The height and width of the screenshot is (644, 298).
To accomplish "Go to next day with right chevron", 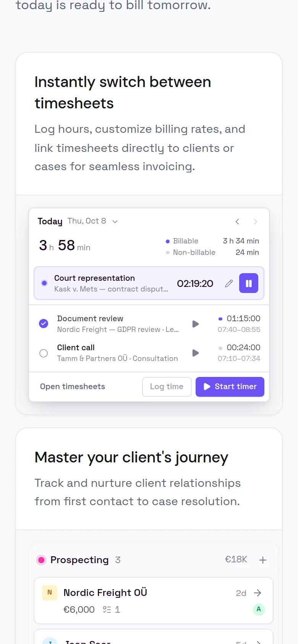I will pyautogui.click(x=255, y=221).
